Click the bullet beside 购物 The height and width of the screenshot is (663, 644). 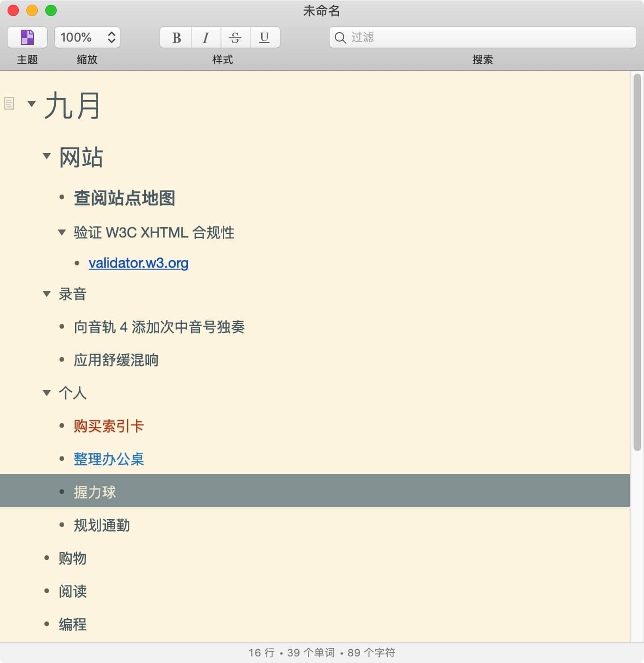coord(47,558)
